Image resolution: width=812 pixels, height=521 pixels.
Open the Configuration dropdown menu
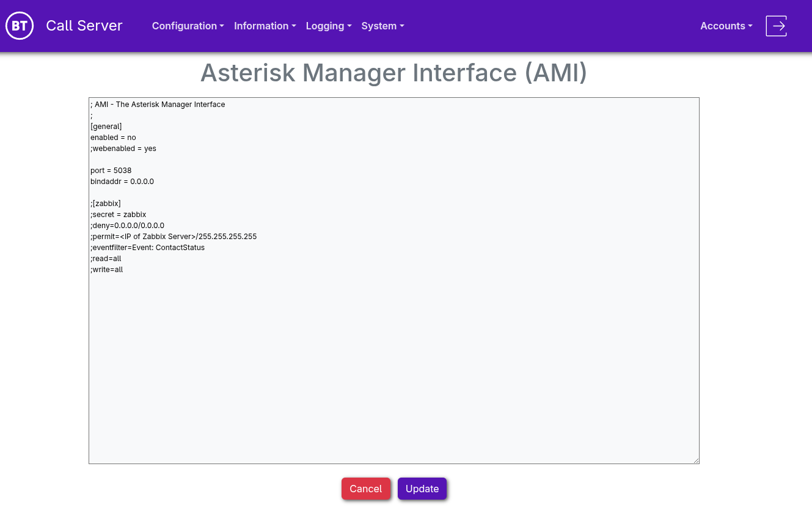[x=188, y=26]
